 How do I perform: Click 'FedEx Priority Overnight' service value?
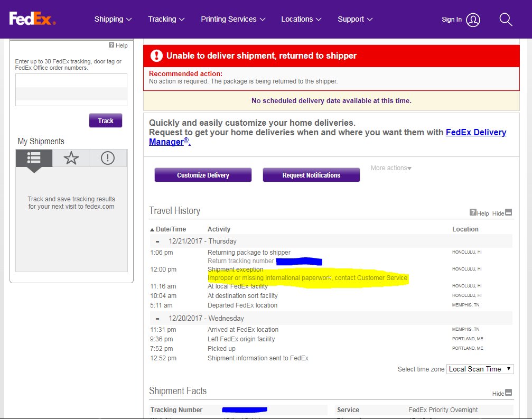(x=443, y=410)
